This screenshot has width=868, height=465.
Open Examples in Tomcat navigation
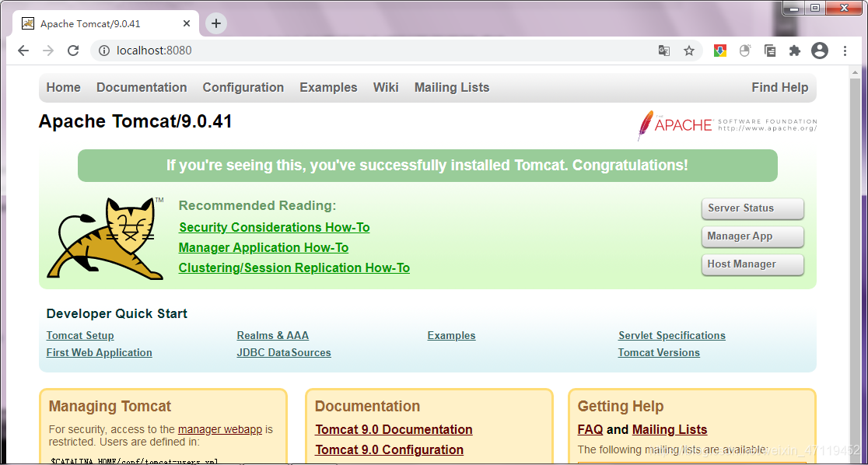[328, 87]
